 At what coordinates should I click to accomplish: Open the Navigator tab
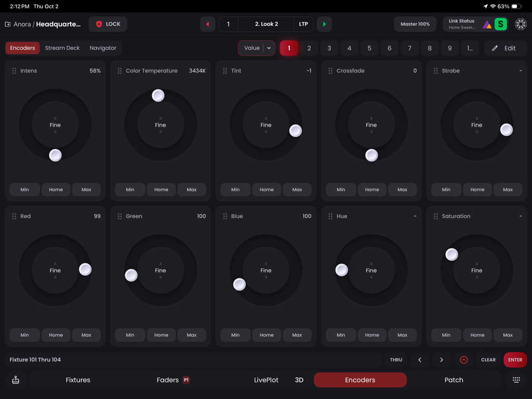(102, 48)
